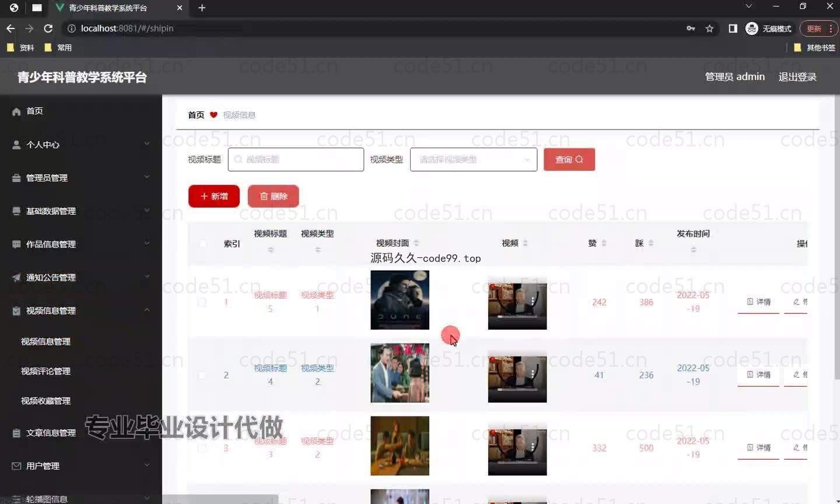Open 视频信息管理 submenu item

coord(45,342)
